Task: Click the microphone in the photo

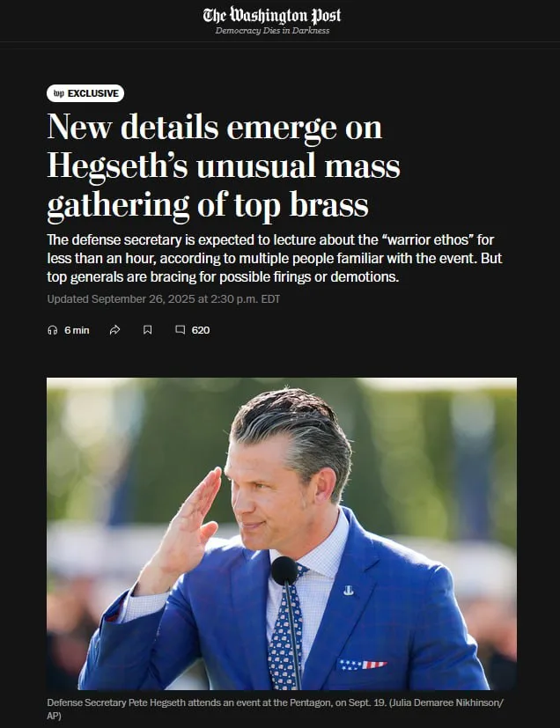Action: [x=284, y=571]
